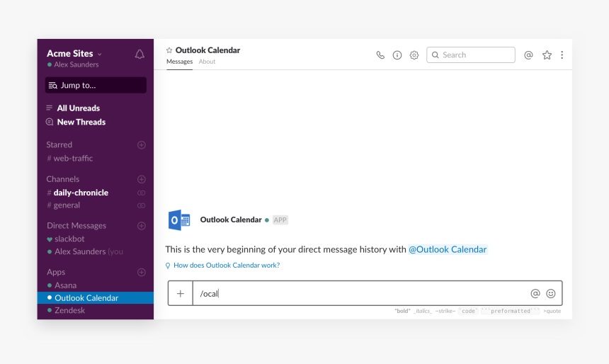Focus the message input containing /ocal

[x=361, y=293]
